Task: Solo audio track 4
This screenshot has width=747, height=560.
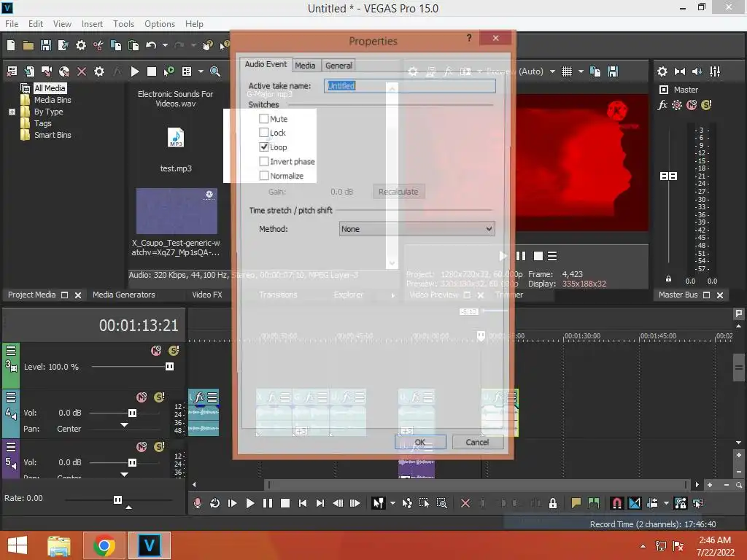Action: point(159,397)
